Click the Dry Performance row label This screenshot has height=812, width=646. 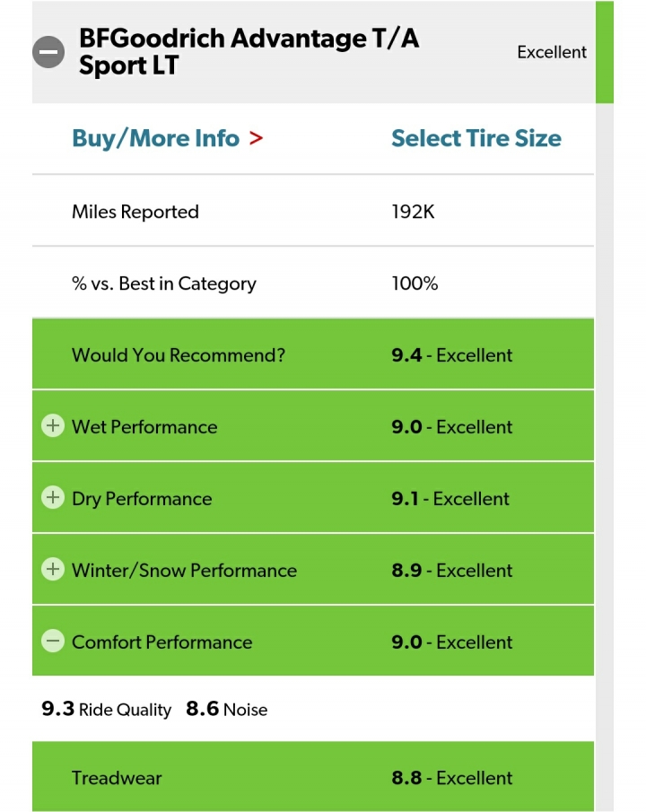click(x=142, y=499)
